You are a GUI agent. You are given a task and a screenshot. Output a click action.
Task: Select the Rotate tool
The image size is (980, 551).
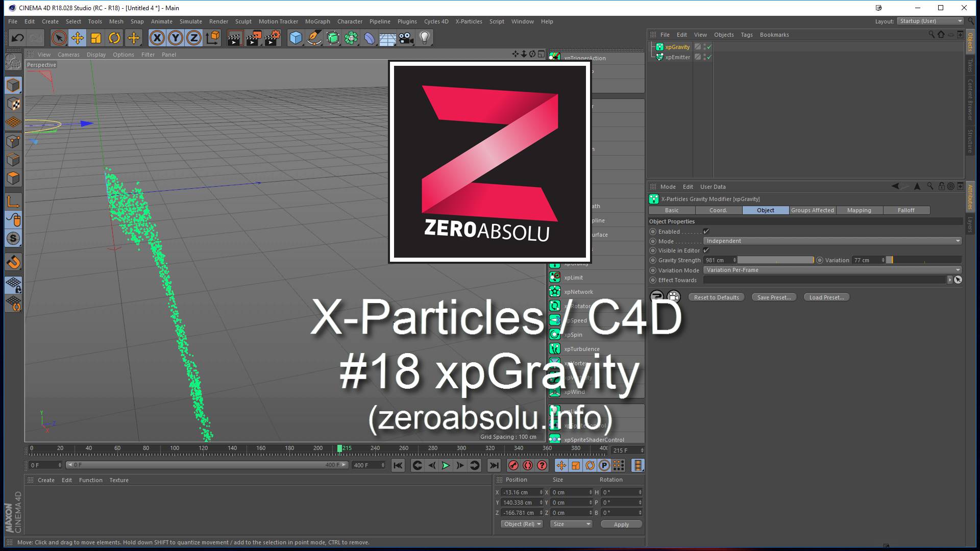pyautogui.click(x=114, y=38)
